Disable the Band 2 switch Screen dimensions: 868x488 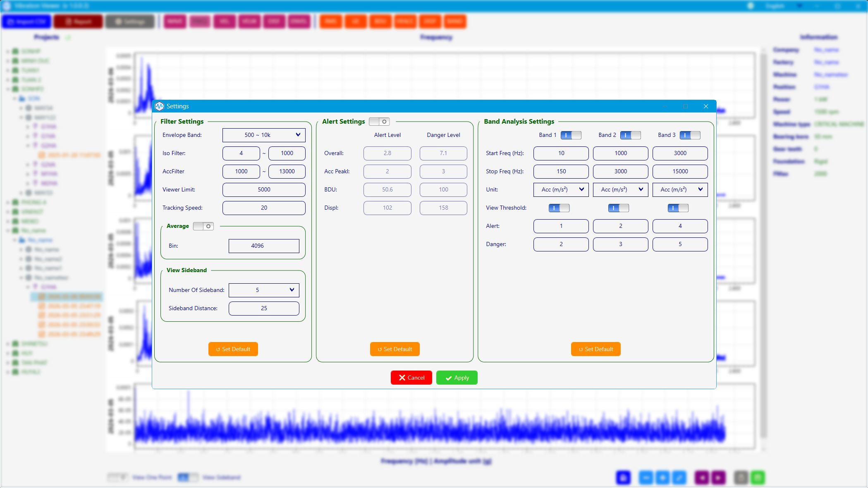coord(630,135)
